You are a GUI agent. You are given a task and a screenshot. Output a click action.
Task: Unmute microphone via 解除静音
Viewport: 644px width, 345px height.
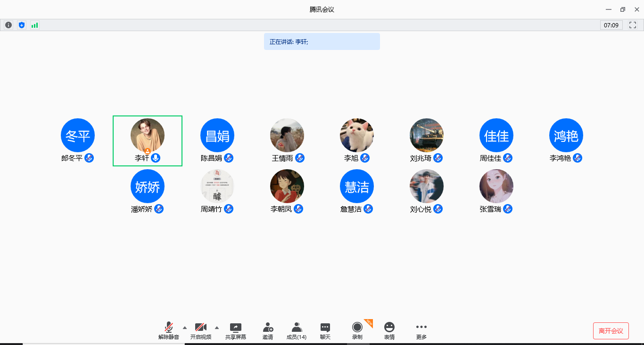pyautogui.click(x=168, y=331)
